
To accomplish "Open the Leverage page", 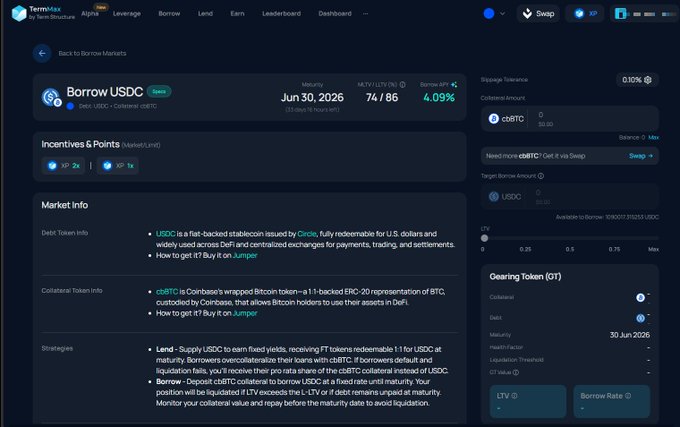I will (127, 13).
